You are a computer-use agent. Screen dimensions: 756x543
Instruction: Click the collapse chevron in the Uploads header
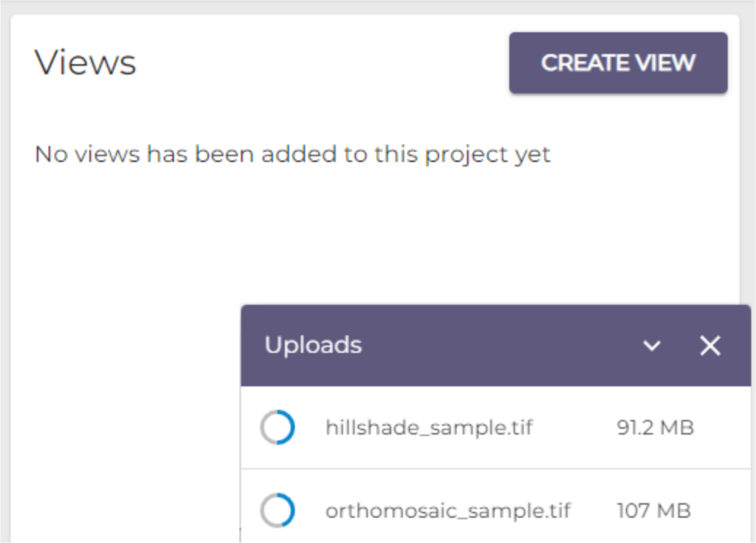[652, 346]
